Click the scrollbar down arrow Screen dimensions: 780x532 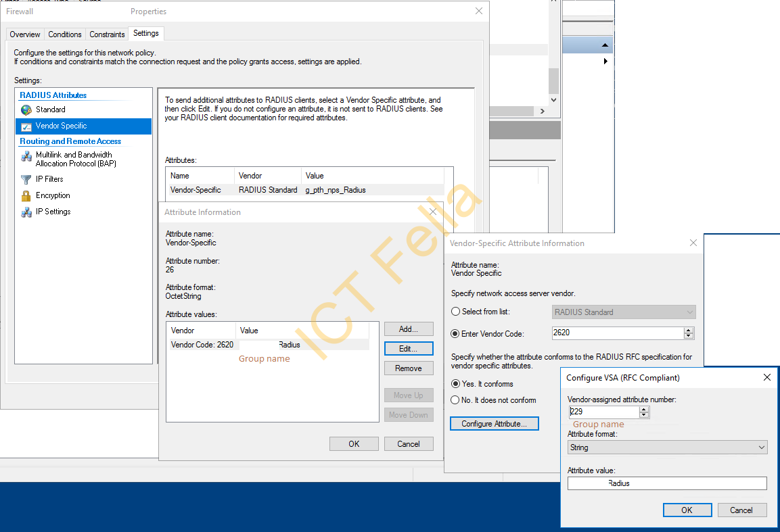[x=553, y=100]
